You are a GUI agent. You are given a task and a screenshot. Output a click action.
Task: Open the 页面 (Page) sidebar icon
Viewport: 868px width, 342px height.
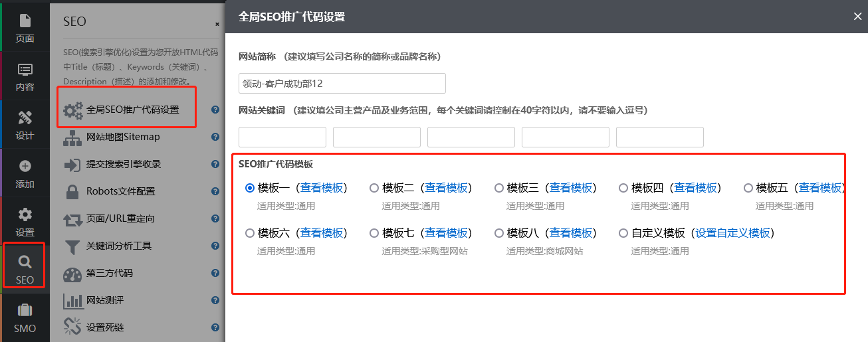tap(25, 27)
